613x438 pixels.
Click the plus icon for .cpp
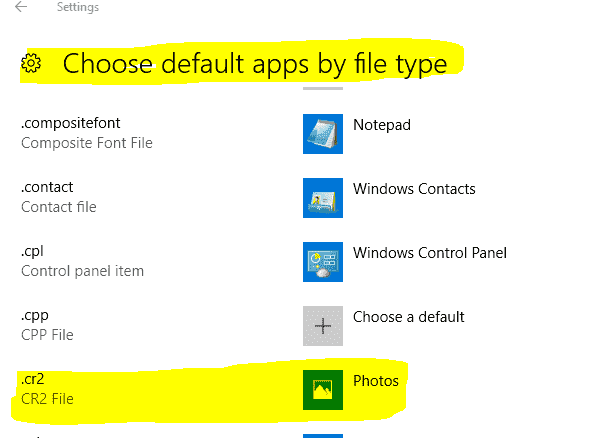(323, 326)
